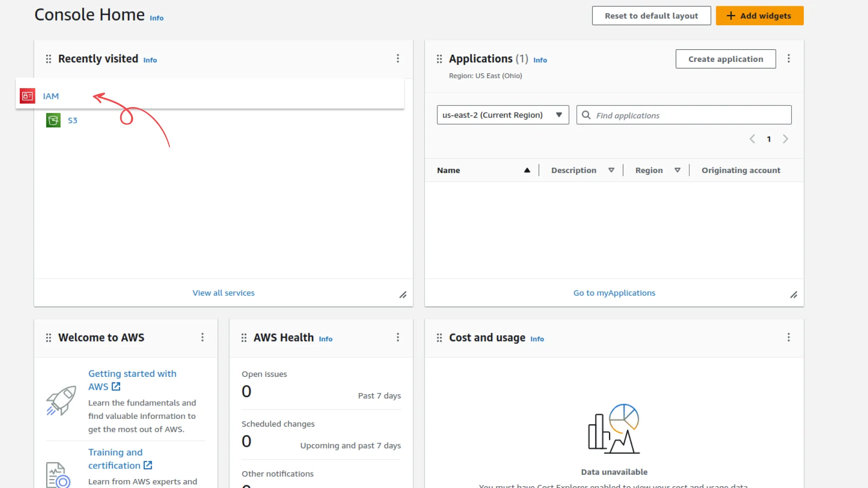Grab the Recently visited drag handle
The height and width of the screenshot is (488, 868).
tap(48, 59)
